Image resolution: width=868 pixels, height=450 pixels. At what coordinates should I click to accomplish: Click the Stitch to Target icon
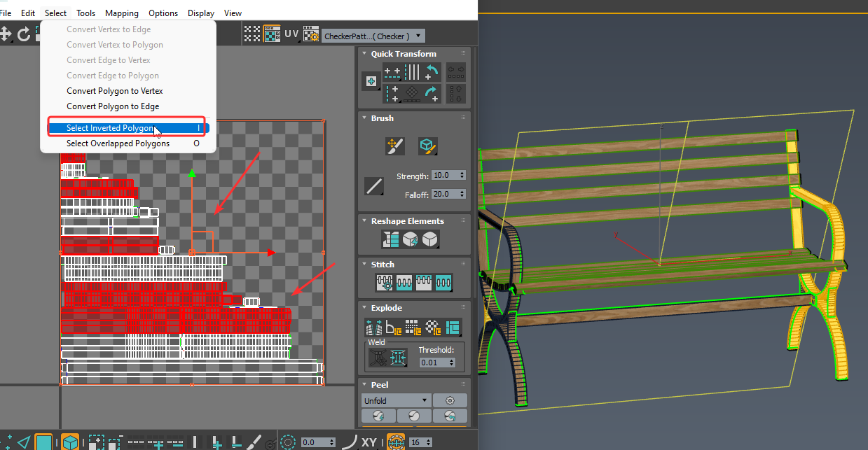click(x=385, y=283)
